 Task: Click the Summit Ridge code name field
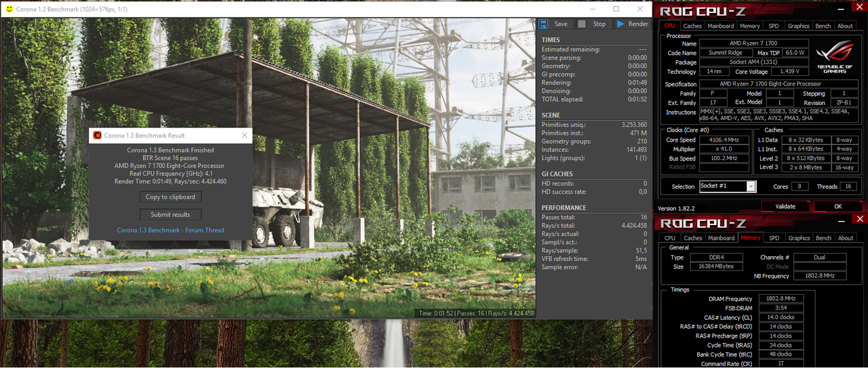(x=726, y=53)
